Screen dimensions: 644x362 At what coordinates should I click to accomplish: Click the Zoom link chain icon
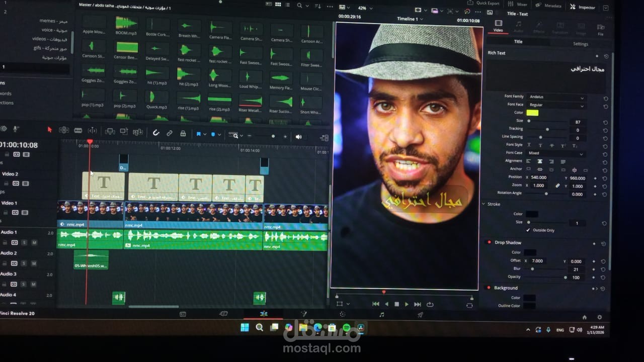pos(557,186)
